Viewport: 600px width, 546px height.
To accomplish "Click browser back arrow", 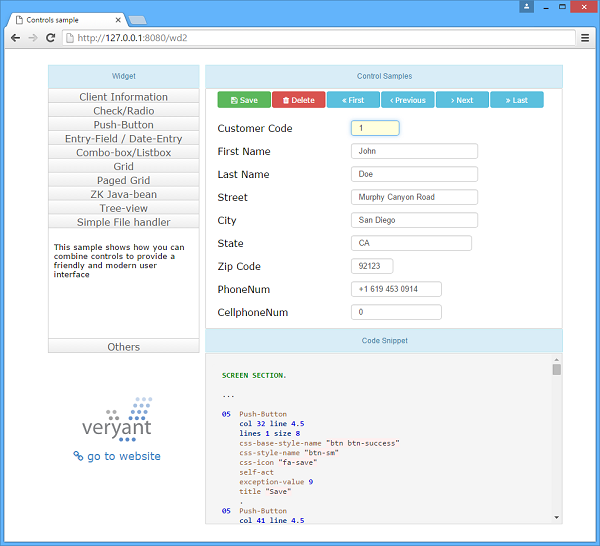I will tap(15, 38).
